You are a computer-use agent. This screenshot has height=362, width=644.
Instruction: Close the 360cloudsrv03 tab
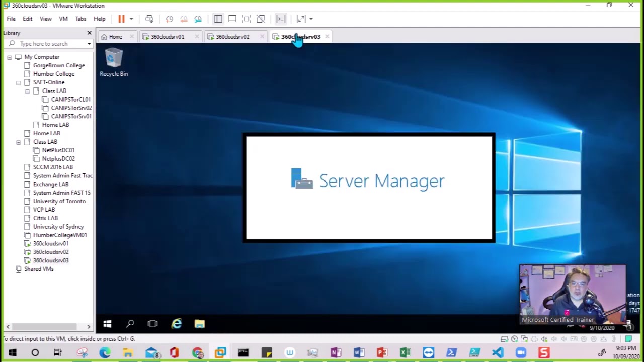point(327,37)
